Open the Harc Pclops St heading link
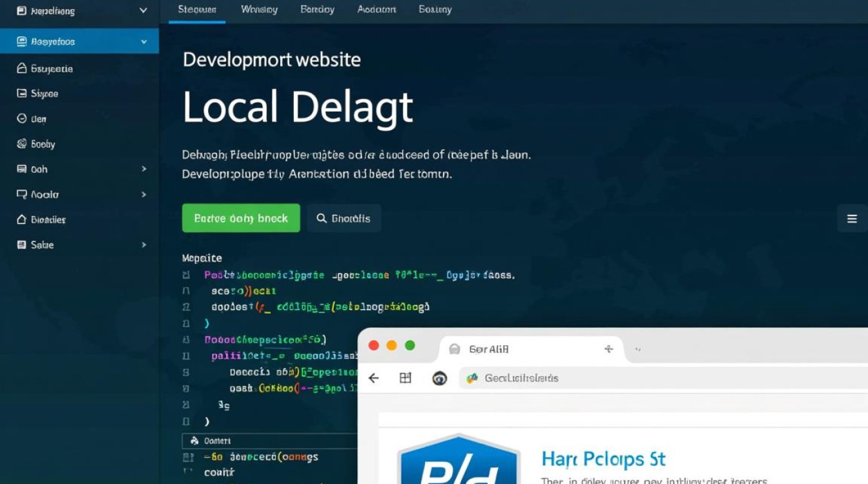 click(603, 459)
